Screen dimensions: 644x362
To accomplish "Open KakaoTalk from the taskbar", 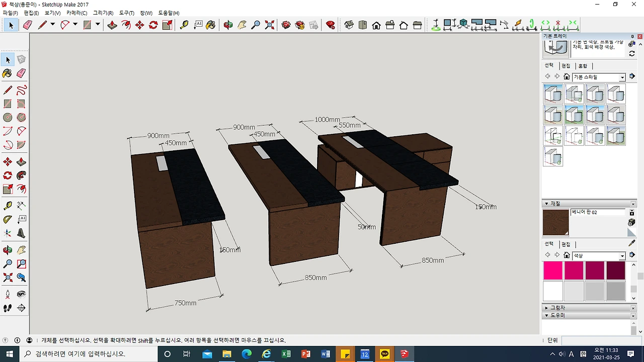I will point(384,354).
